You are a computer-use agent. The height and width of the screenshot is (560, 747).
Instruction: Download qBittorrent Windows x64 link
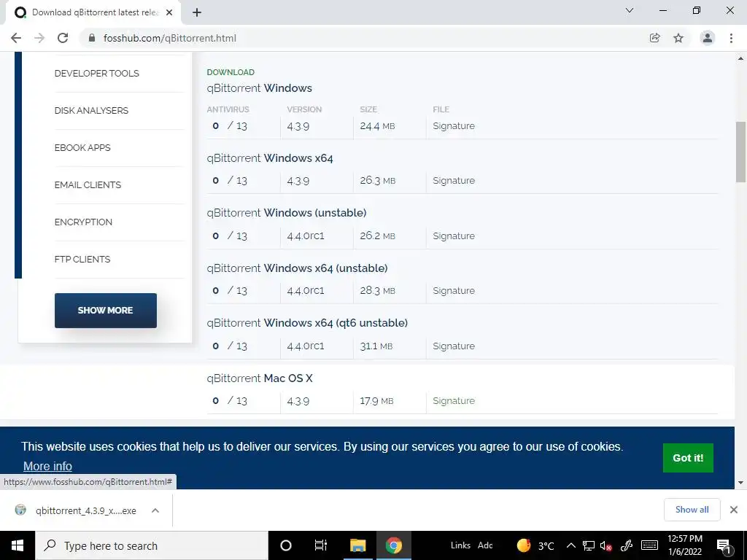click(x=270, y=158)
